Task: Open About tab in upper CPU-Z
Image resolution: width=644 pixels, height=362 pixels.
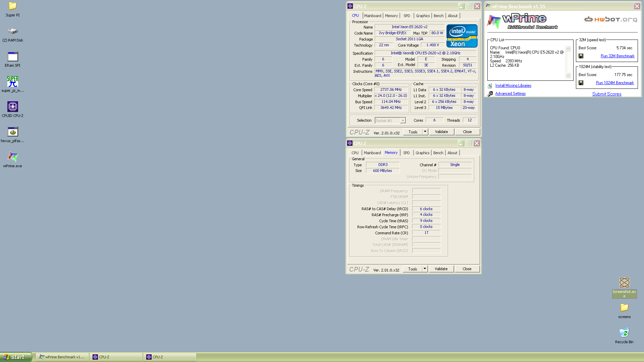Action: 453,16
